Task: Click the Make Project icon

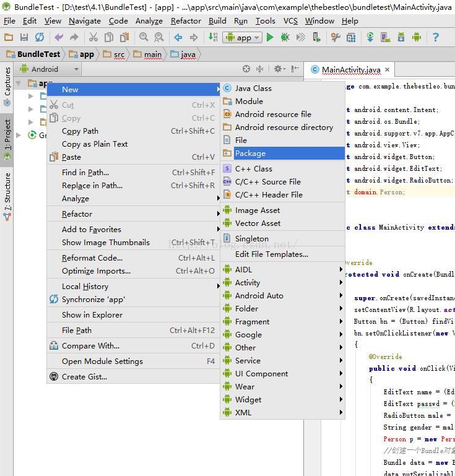Action: coord(213,37)
